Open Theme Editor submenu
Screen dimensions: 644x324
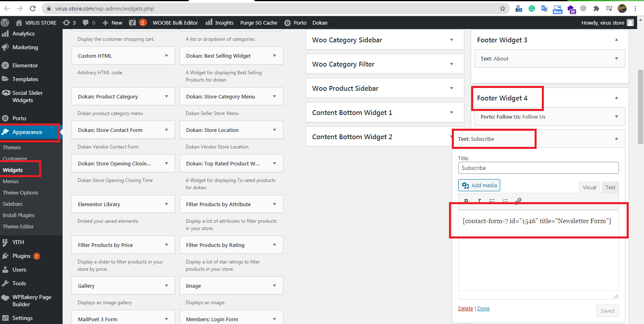click(x=18, y=226)
